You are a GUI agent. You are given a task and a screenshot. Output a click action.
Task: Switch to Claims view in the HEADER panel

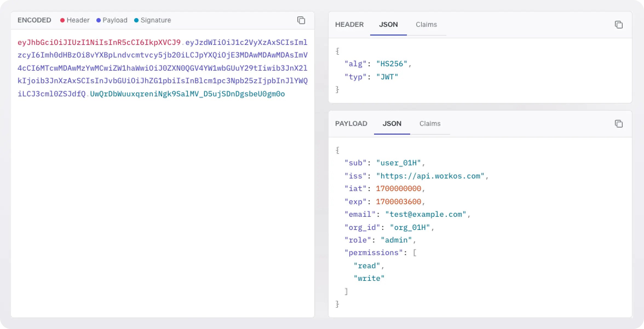pyautogui.click(x=426, y=25)
